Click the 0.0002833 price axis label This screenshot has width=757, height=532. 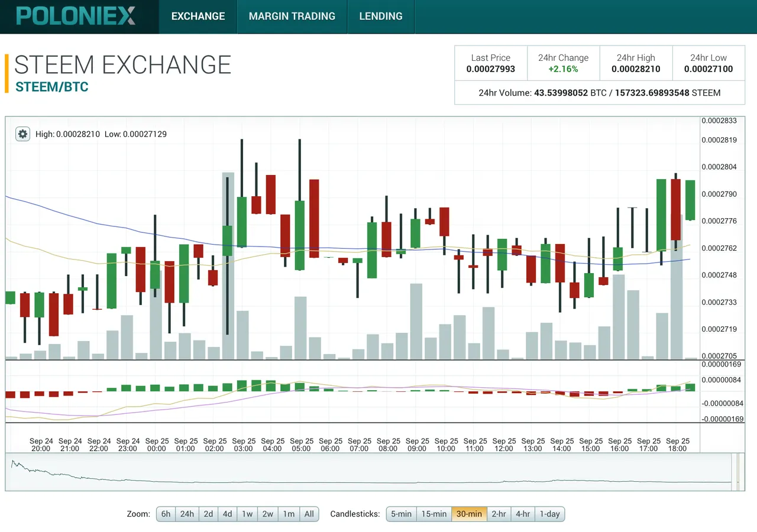click(x=719, y=121)
